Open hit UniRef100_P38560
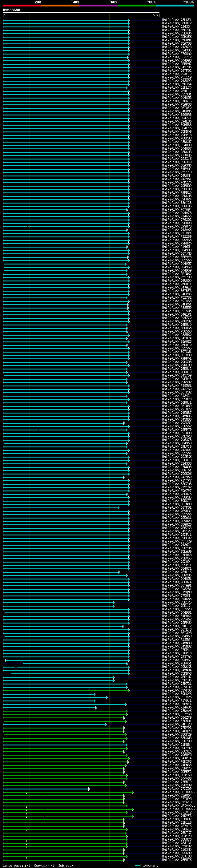Image resolution: width=197 pixels, height=868 pixels. [177, 335]
